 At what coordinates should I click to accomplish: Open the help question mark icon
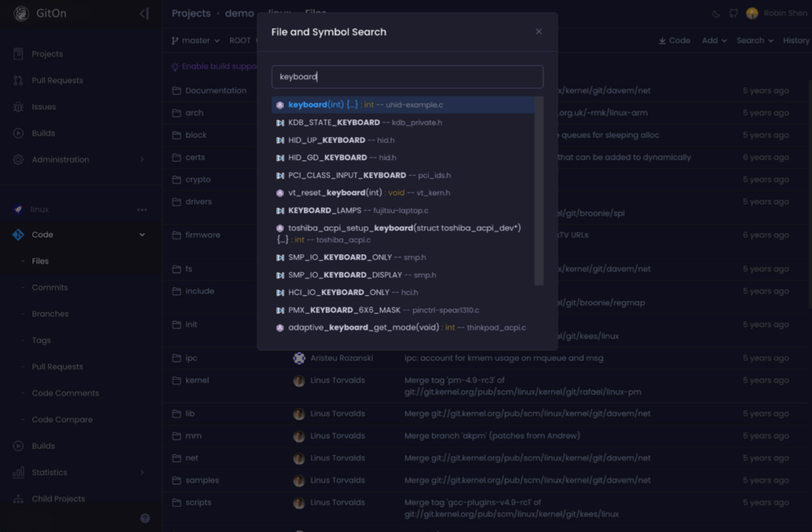(x=145, y=518)
